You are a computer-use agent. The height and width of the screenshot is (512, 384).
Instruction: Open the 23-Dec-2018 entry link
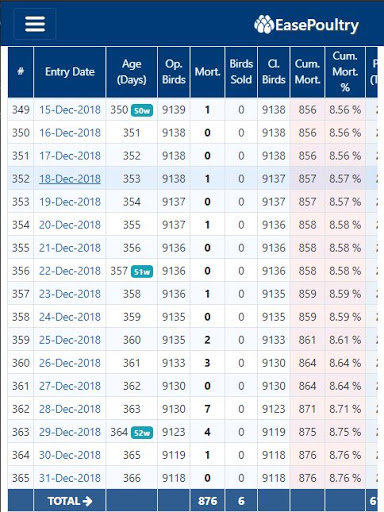(70, 294)
